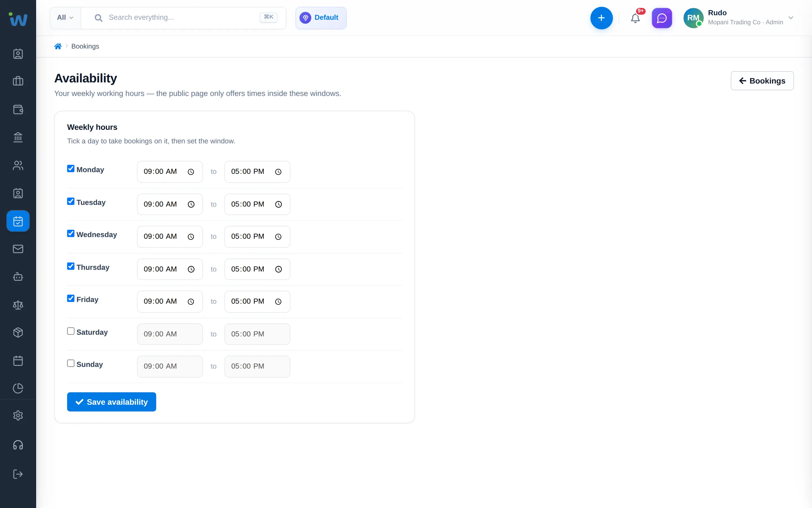Enable the Saturday checkbox
The width and height of the screenshot is (812, 508).
click(71, 331)
